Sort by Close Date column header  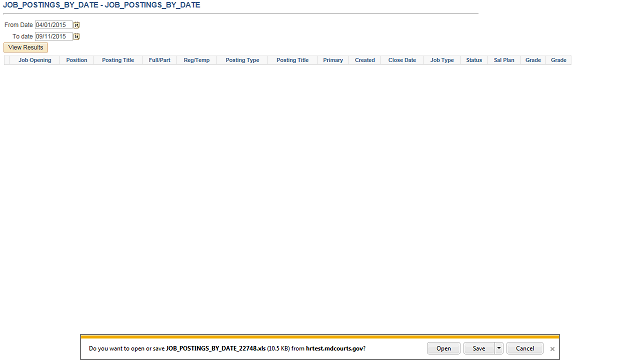coord(402,60)
